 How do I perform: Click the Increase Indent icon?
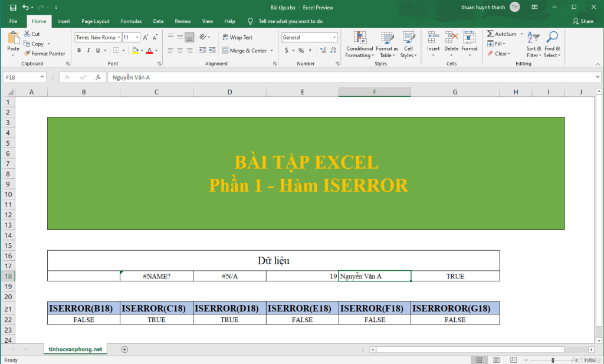click(212, 51)
